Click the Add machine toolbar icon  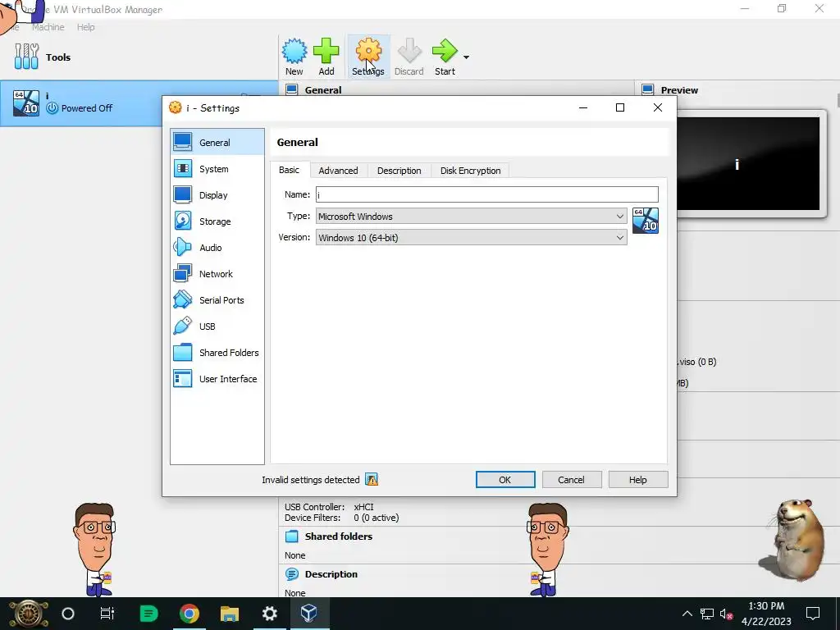326,51
